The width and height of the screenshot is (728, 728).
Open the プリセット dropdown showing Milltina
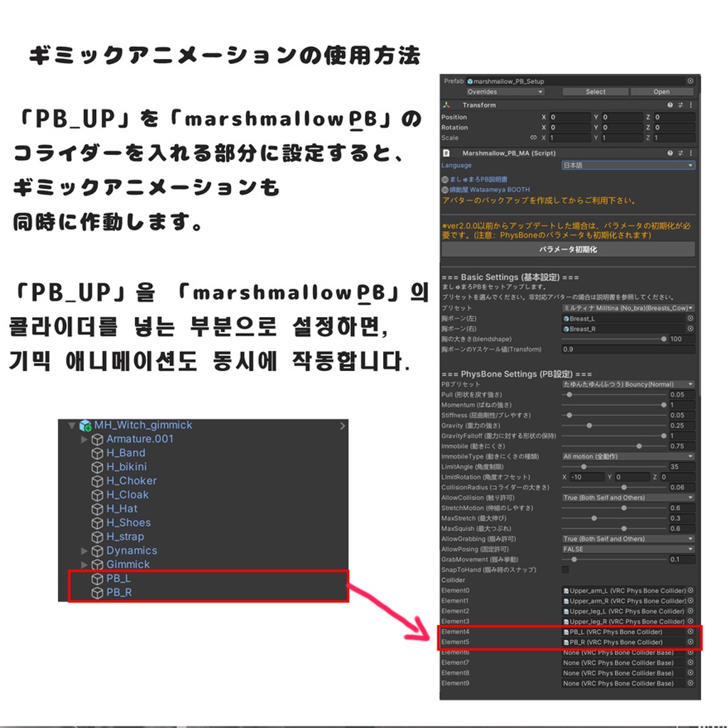pos(628,308)
